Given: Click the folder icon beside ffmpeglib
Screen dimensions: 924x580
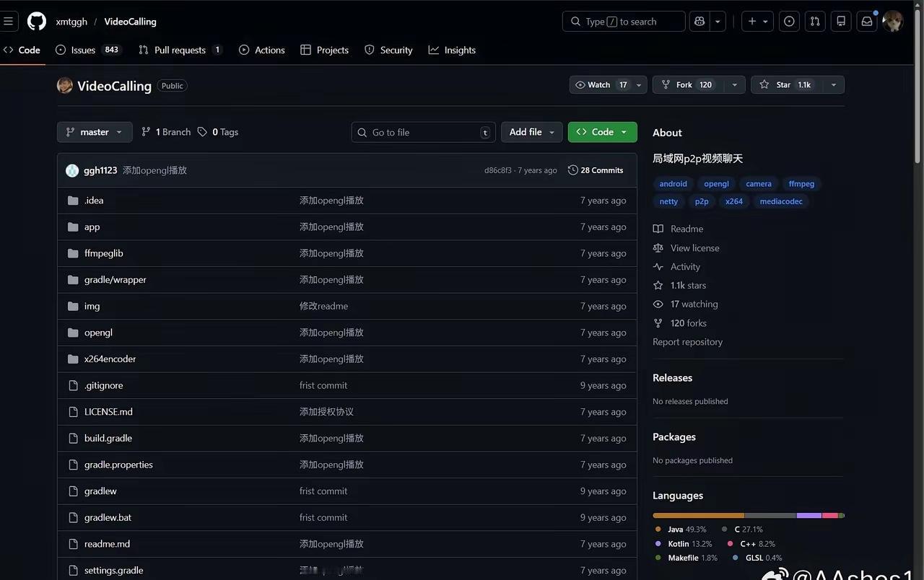Looking at the screenshot, I should (x=73, y=253).
